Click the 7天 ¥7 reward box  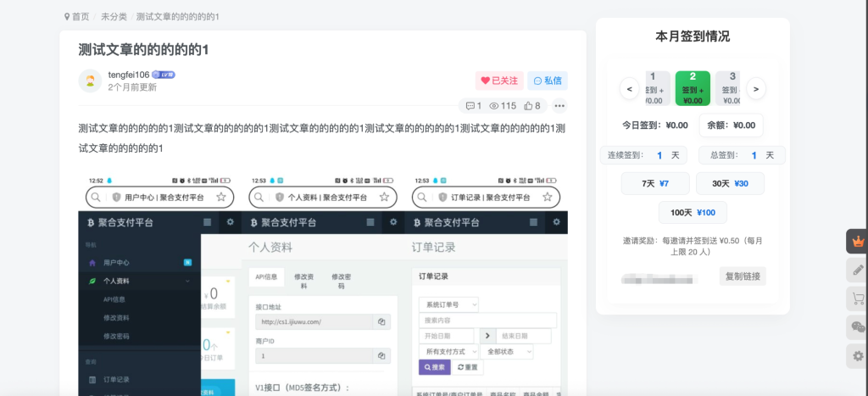655,183
